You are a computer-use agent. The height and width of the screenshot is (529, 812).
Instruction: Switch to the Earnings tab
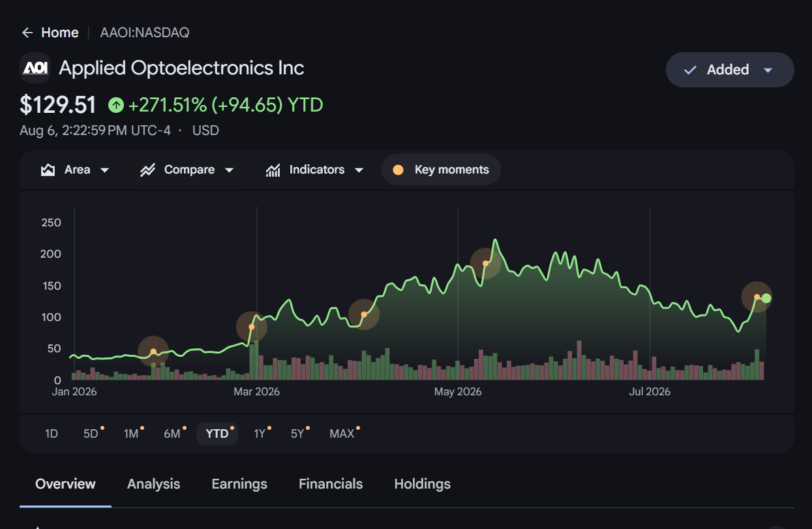(239, 484)
